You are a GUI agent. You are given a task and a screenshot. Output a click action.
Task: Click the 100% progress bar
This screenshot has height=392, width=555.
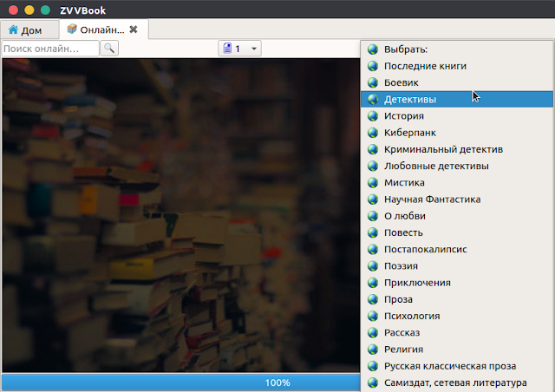pos(181,382)
